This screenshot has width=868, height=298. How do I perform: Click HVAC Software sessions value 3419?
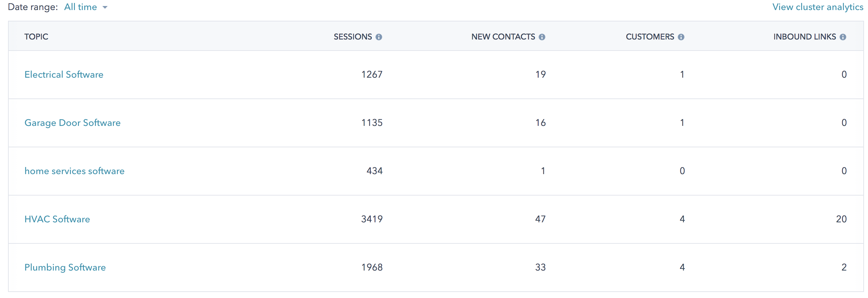[372, 219]
